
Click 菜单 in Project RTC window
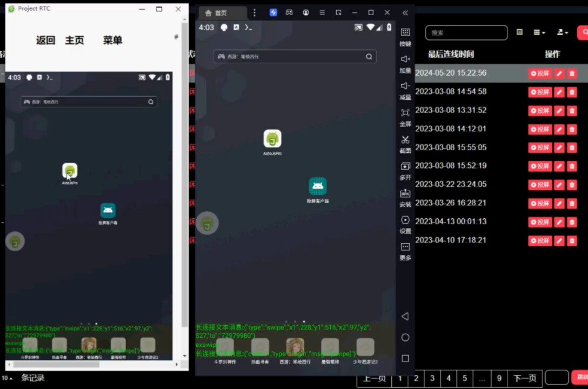(x=112, y=40)
